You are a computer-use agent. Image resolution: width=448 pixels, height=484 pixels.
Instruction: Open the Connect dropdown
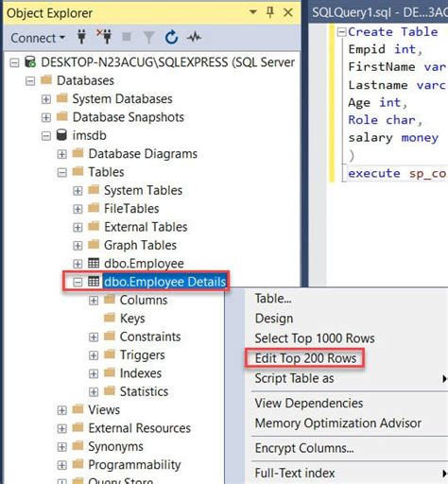(38, 38)
